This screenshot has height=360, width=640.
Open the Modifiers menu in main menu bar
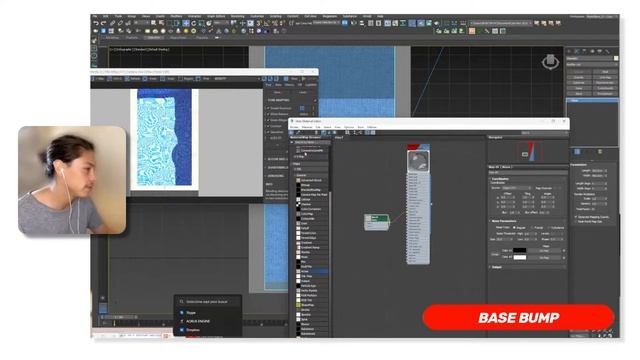pos(176,17)
